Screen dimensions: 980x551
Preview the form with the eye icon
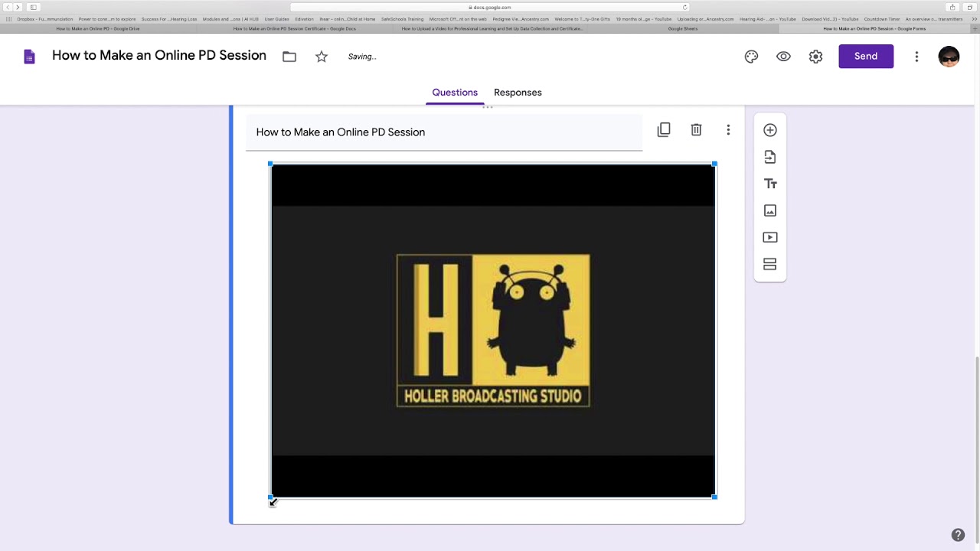click(783, 56)
